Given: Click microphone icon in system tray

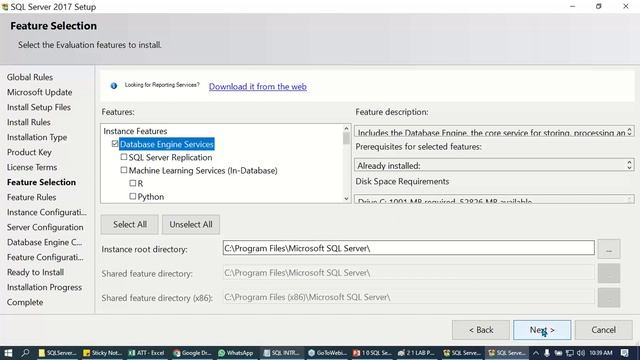Looking at the screenshot, I should [x=547, y=353].
